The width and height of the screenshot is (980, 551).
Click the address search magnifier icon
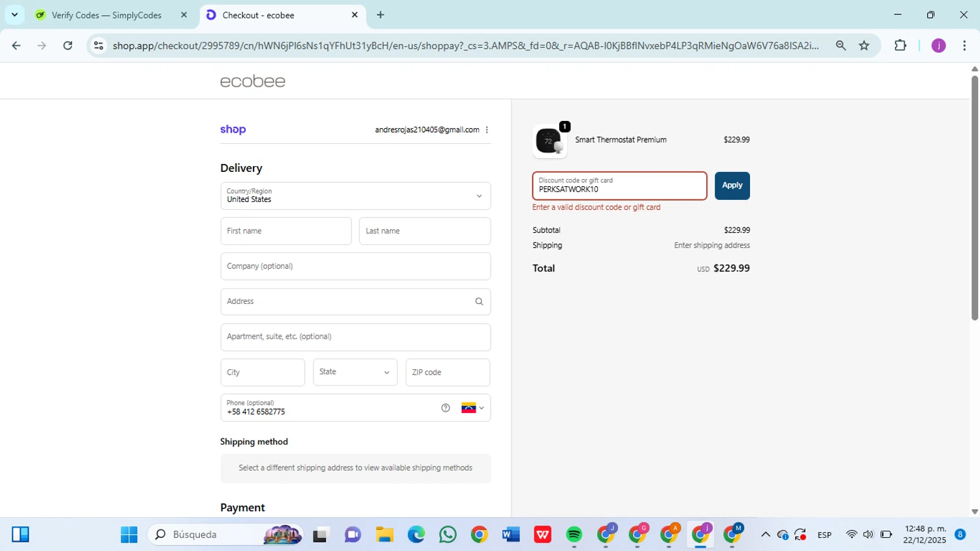point(479,301)
